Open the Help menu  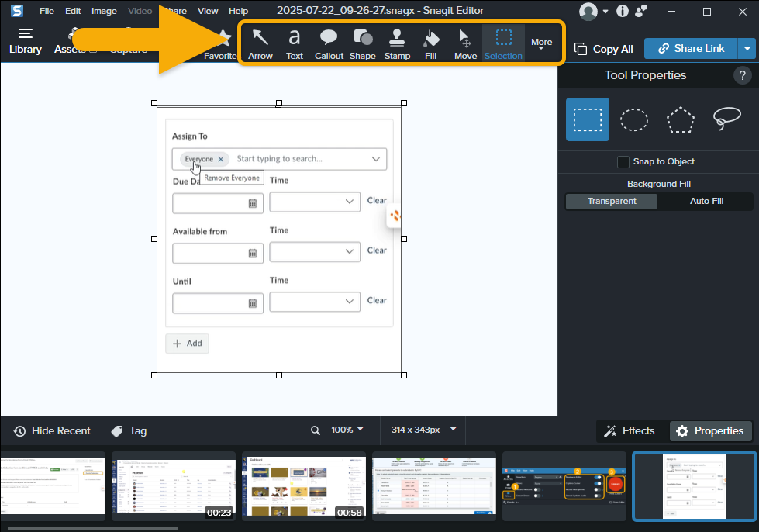238,11
